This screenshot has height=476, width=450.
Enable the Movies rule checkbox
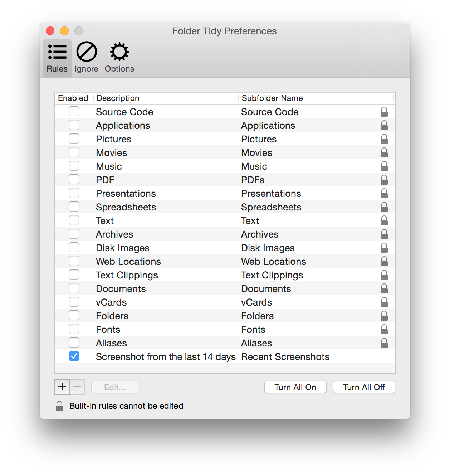[74, 152]
